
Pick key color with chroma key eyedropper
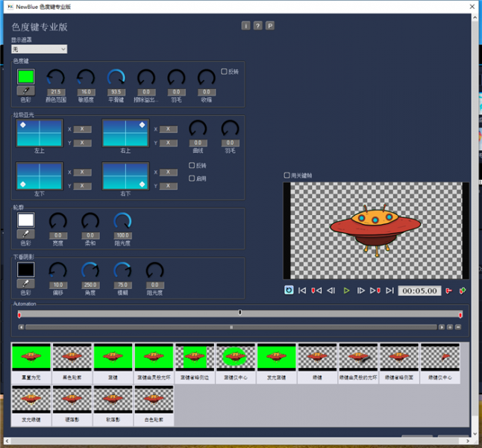[26, 91]
